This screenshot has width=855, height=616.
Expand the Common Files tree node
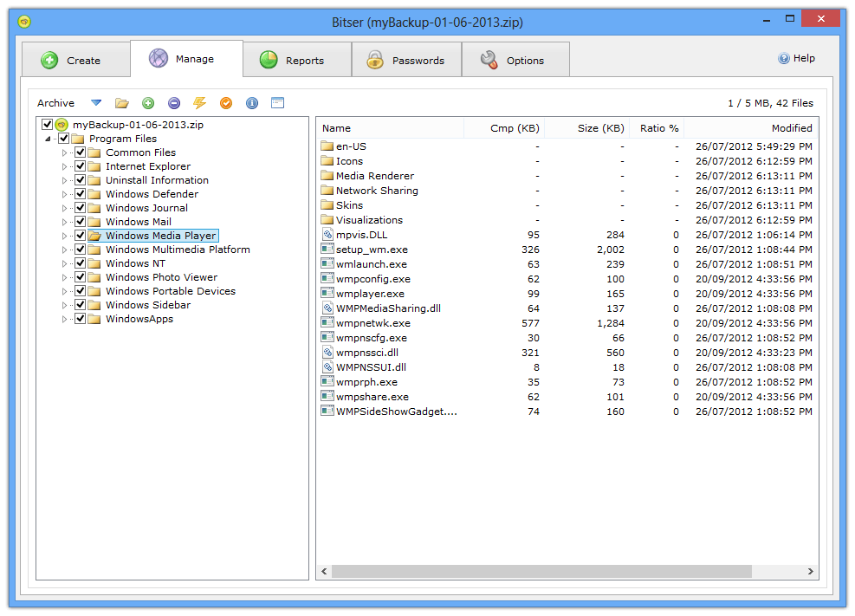pyautogui.click(x=64, y=152)
